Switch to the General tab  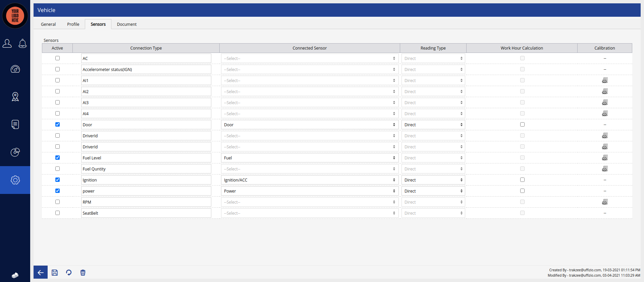tap(48, 24)
